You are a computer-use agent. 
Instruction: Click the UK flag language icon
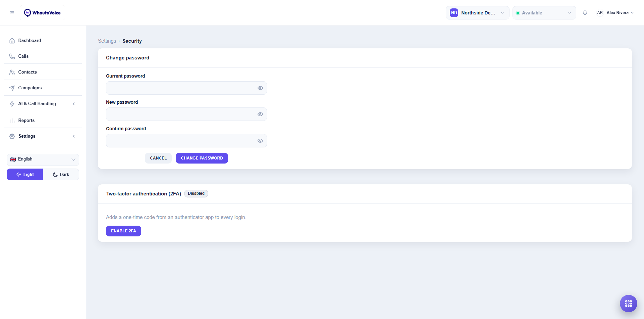pyautogui.click(x=13, y=159)
